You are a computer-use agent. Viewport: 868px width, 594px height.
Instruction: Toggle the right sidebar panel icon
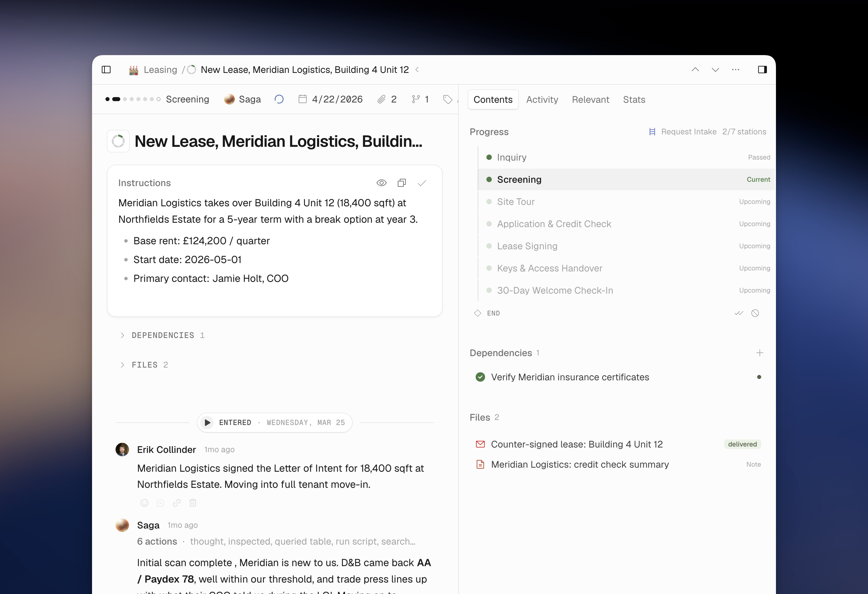762,70
